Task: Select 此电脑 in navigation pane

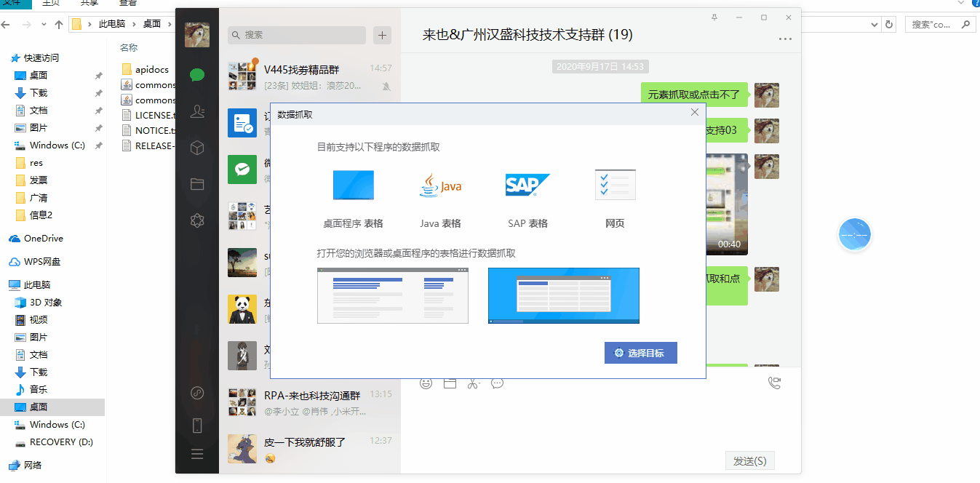Action: coord(37,285)
